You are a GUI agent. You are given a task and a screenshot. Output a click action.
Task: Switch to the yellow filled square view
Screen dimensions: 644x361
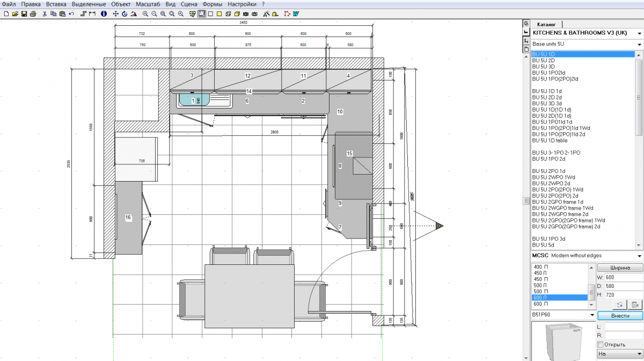(x=219, y=13)
